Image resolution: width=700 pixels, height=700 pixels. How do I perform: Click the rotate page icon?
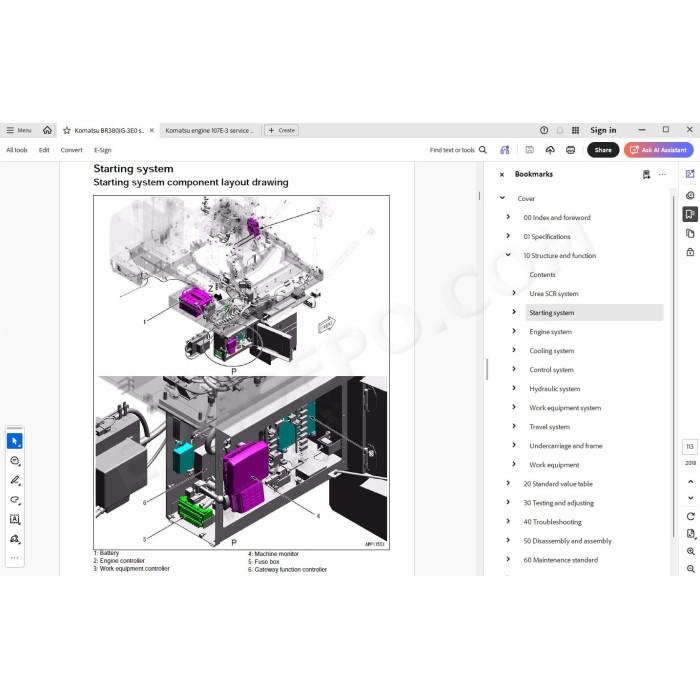pos(691,517)
